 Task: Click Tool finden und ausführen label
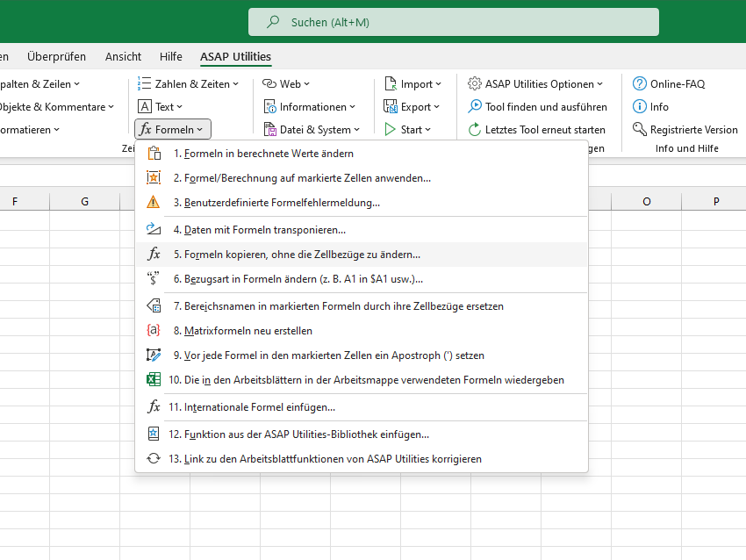pyautogui.click(x=546, y=106)
